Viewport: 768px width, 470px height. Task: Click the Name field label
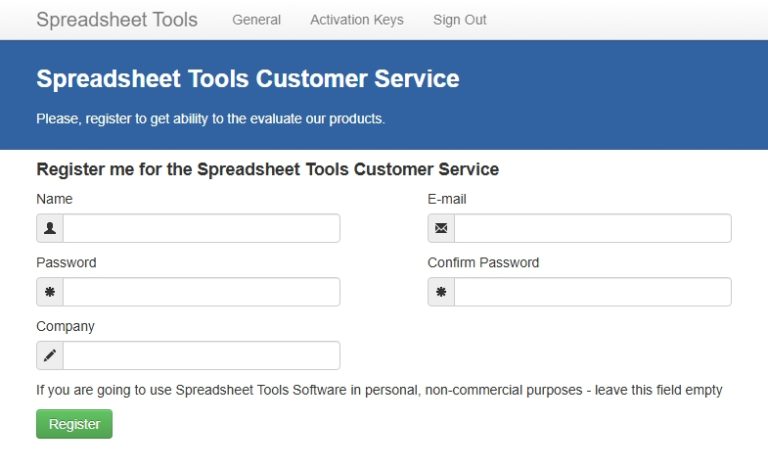54,199
